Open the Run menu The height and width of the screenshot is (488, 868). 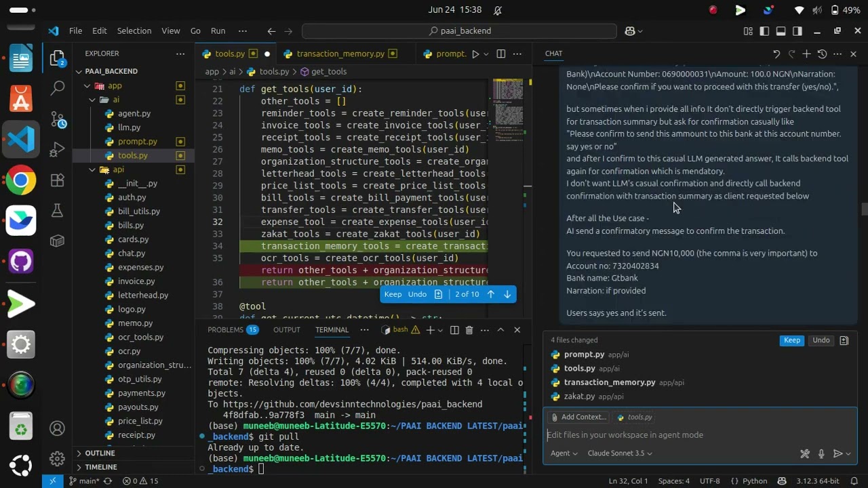point(218,31)
